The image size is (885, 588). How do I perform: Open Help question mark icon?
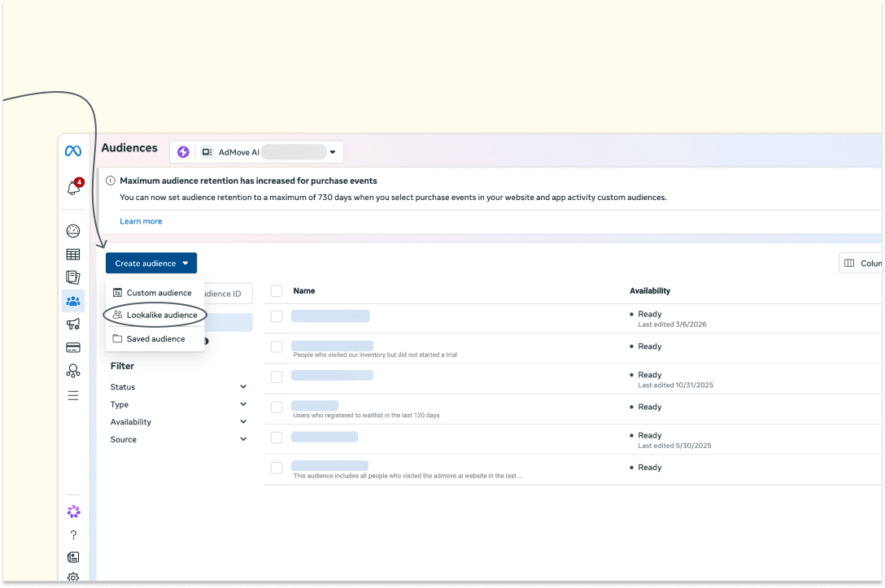73,535
